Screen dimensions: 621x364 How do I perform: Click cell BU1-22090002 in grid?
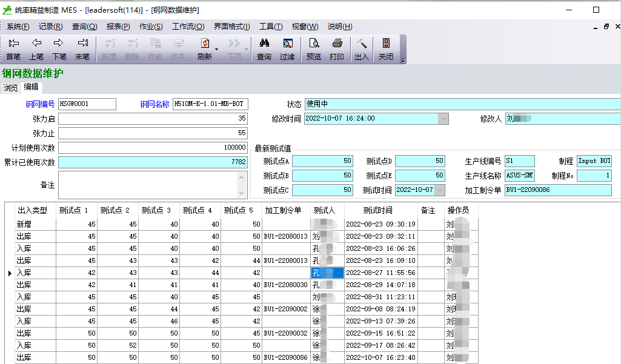pos(285,309)
